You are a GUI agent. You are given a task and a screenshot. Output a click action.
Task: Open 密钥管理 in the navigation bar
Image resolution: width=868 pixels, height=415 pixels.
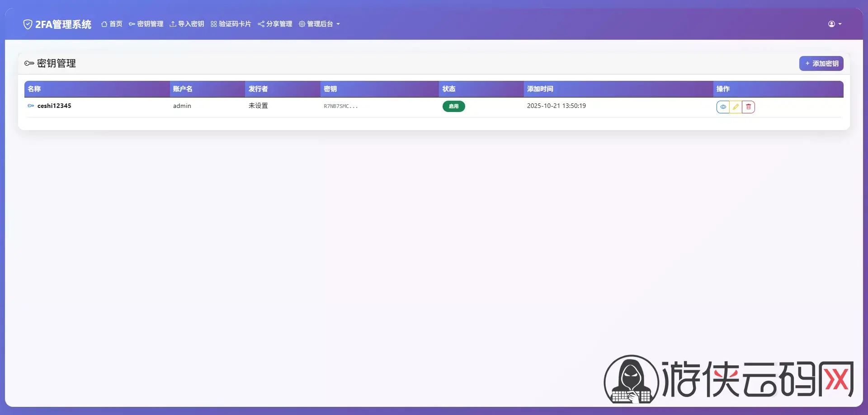coord(146,24)
